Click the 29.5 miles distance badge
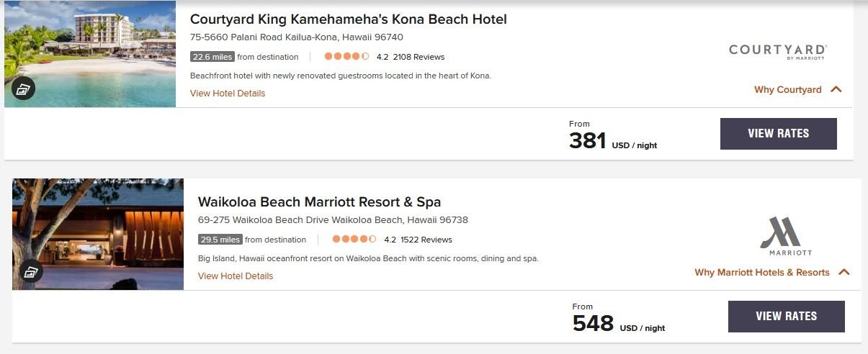Screen dimensions: 868x354 click(x=220, y=240)
